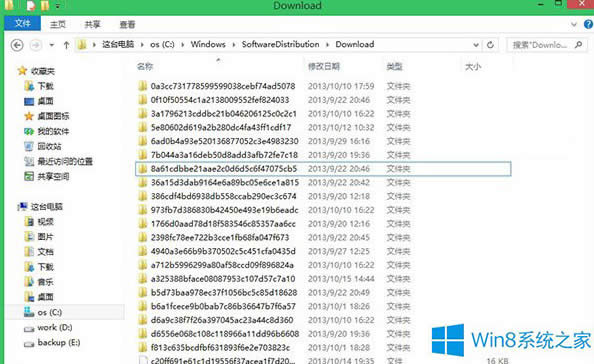Click folder icon of a712b5996299a80a folder
Viewport: 594px width, 364px height.
point(142,265)
